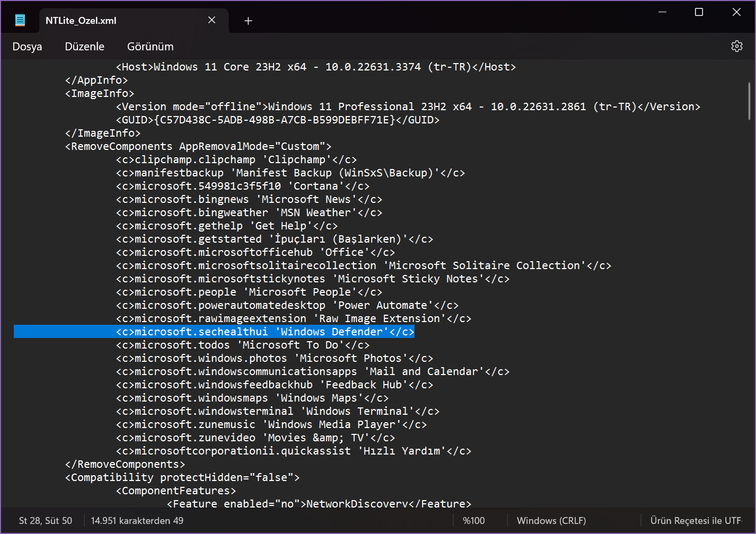756x534 pixels.
Task: Click the microsoft.zunevideo 'Movies &amp; TV' line
Action: click(256, 438)
